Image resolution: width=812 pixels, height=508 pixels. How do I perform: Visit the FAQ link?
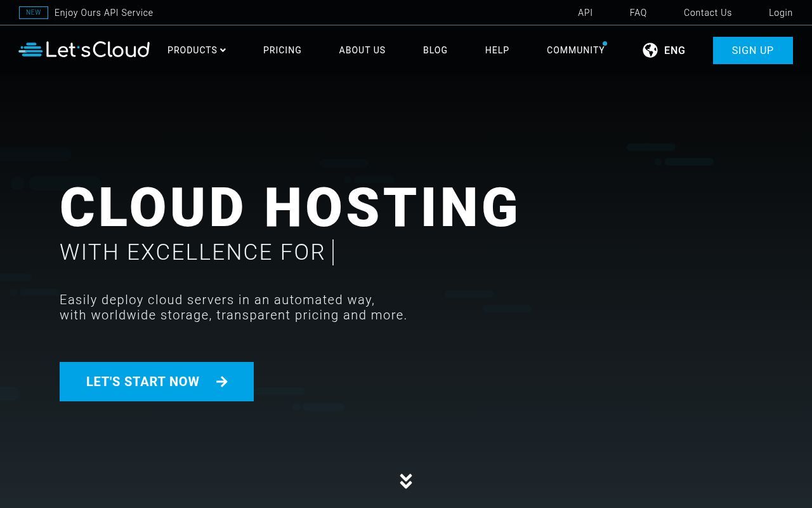(638, 13)
